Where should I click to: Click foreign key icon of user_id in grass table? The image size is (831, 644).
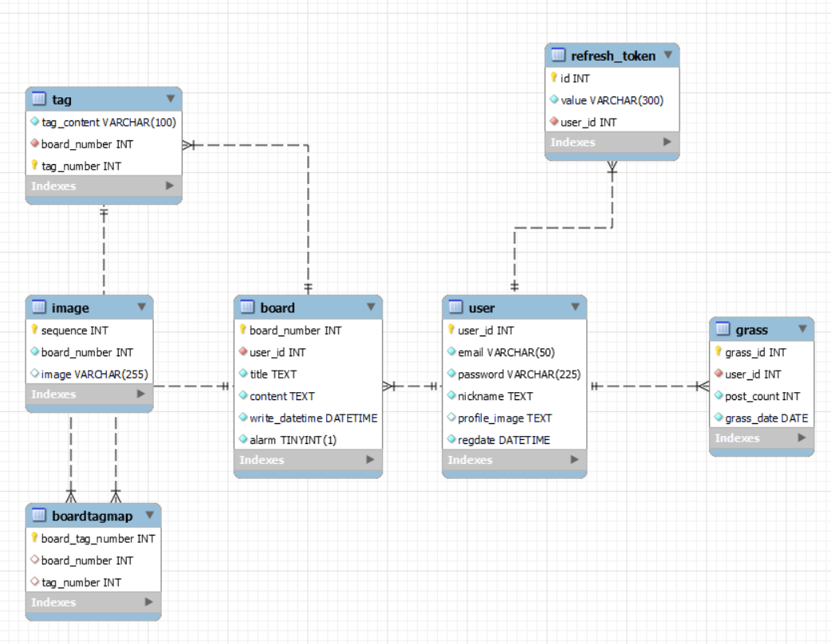pos(718,373)
